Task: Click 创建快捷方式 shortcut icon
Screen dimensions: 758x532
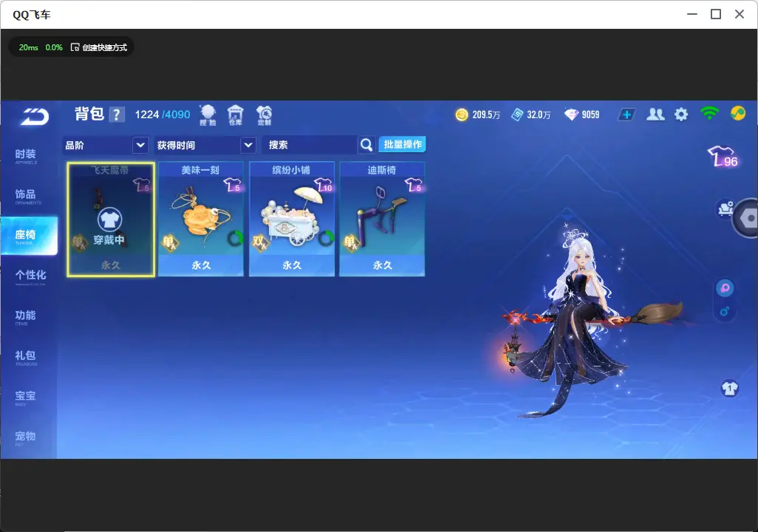Action: point(75,47)
